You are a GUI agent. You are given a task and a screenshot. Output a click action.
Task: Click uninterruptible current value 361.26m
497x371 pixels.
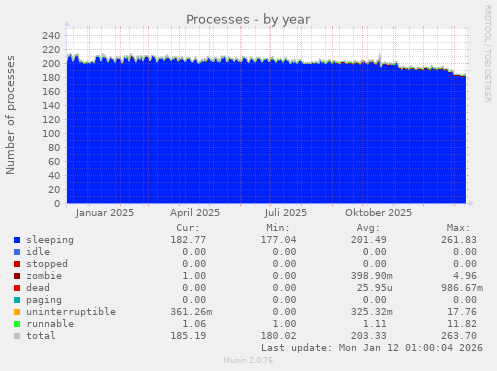(191, 312)
